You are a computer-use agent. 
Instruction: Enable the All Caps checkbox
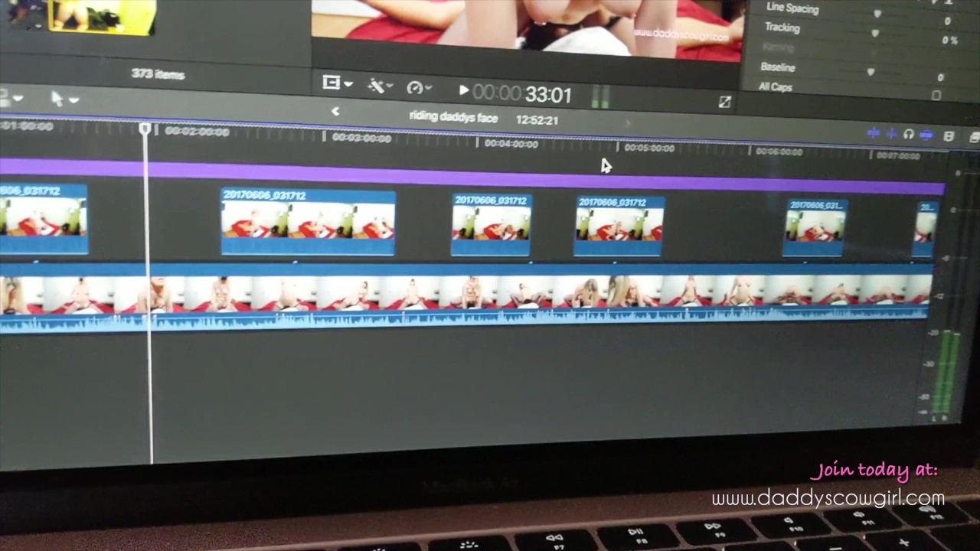pyautogui.click(x=936, y=95)
